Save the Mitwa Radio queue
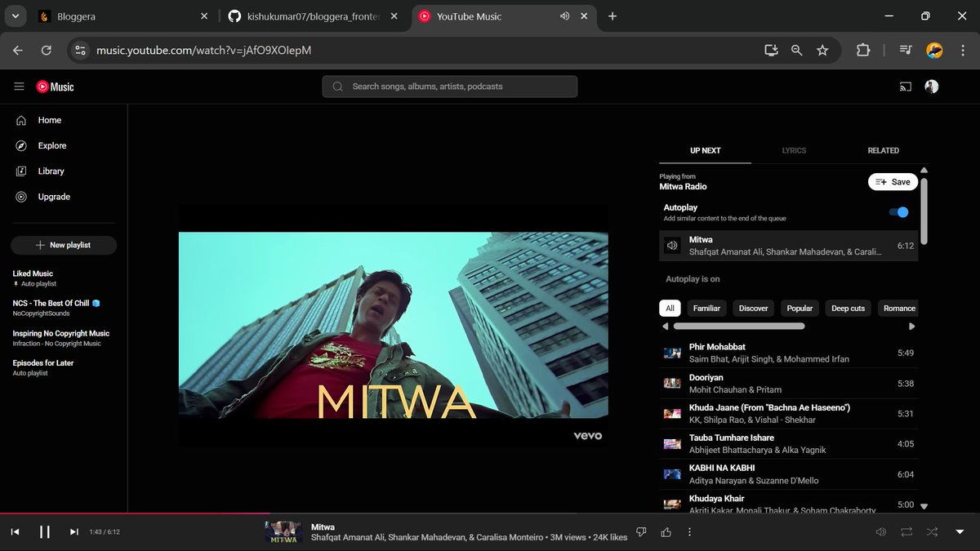This screenshot has width=980, height=551. coord(893,182)
